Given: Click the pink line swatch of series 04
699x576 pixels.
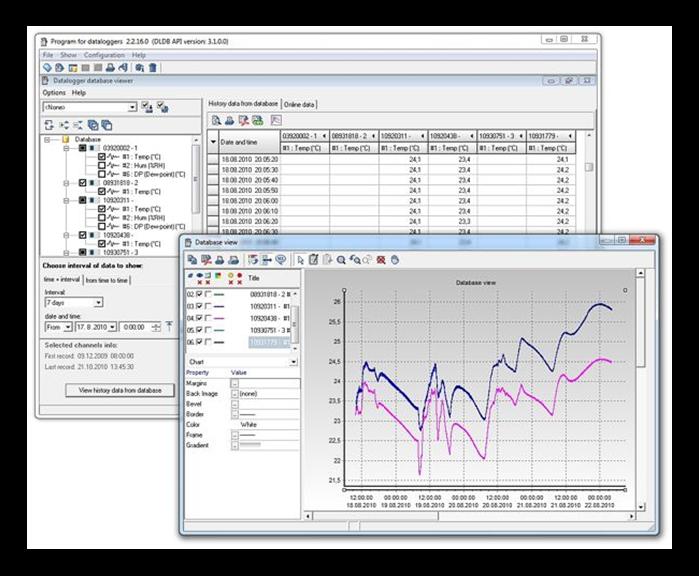Looking at the screenshot, I should click(219, 318).
